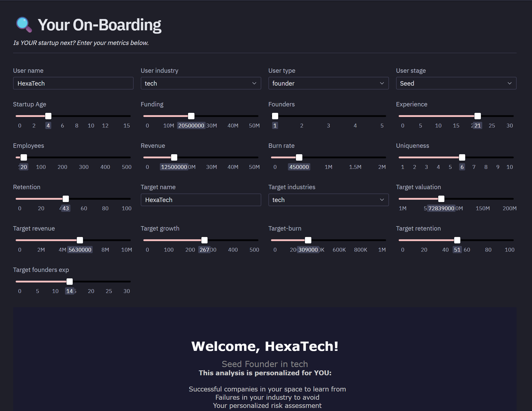This screenshot has width=532, height=411.
Task: Click the Uniqueness slider handle
Action: pyautogui.click(x=462, y=157)
